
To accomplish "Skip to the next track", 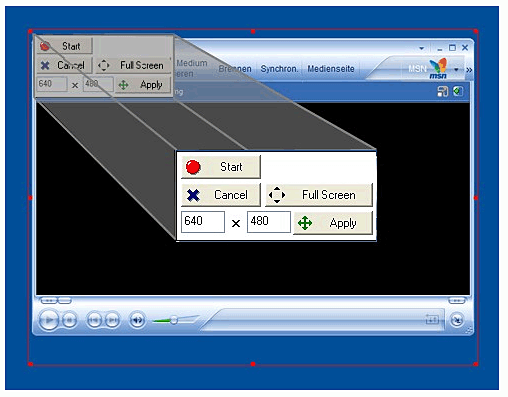I will 112,320.
